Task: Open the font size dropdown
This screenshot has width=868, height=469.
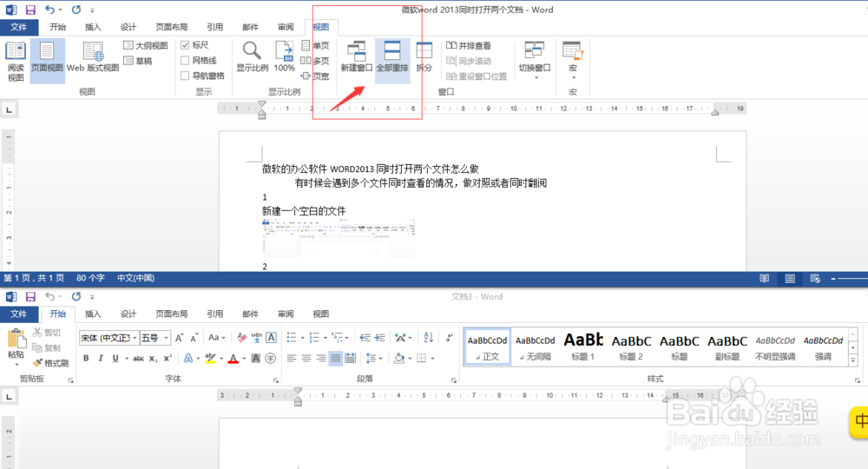Action: 166,338
